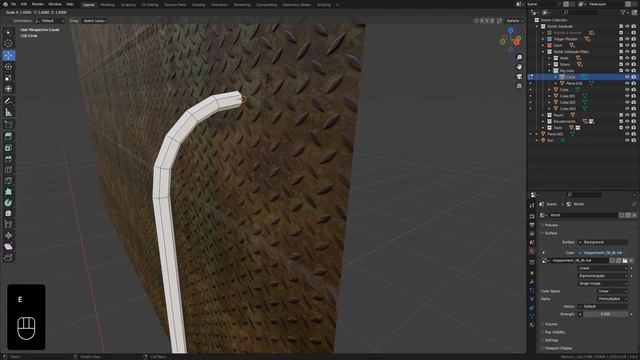Hide the Big Gate collection eye icon
The height and width of the screenshot is (360, 640).
point(627,71)
